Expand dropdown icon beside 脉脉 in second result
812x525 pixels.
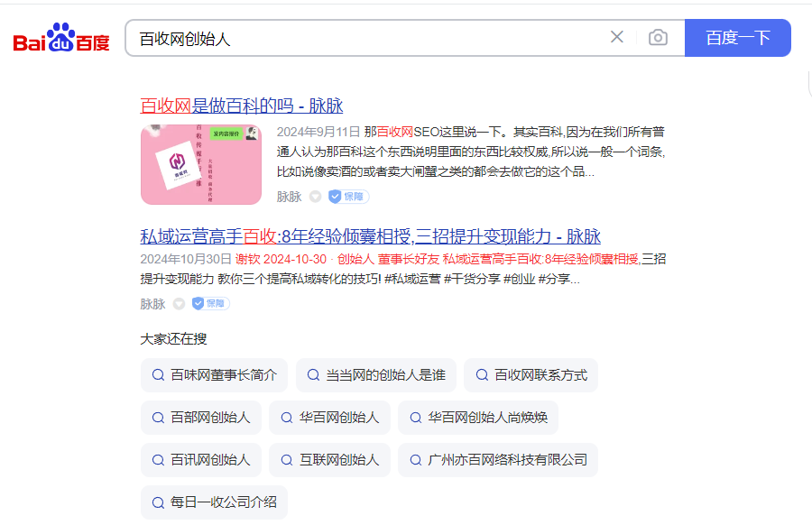[179, 304]
